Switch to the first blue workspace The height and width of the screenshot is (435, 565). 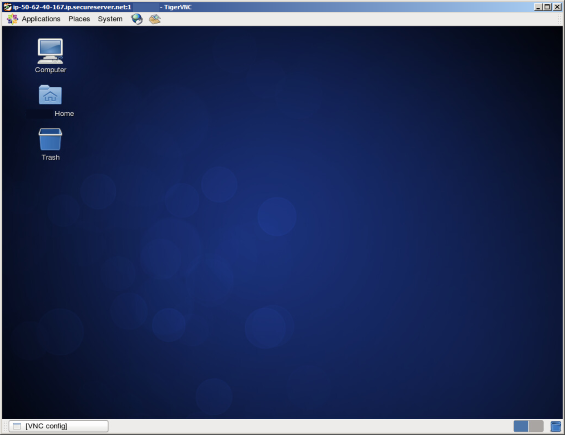tap(521, 426)
